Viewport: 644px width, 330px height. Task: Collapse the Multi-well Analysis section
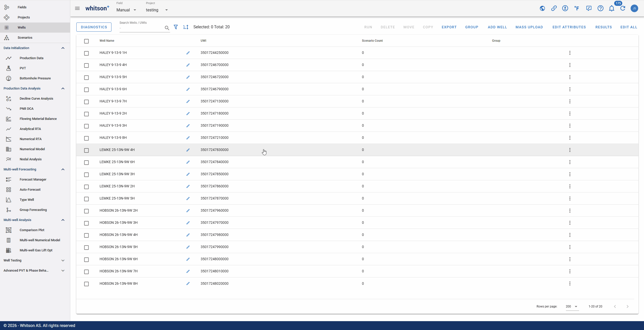(x=63, y=220)
